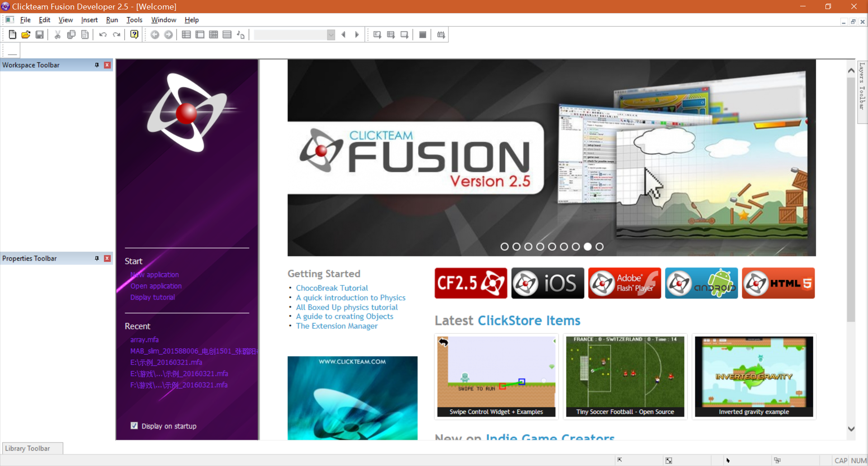Click the previous frame triangle arrow
This screenshot has width=868, height=466.
[344, 34]
